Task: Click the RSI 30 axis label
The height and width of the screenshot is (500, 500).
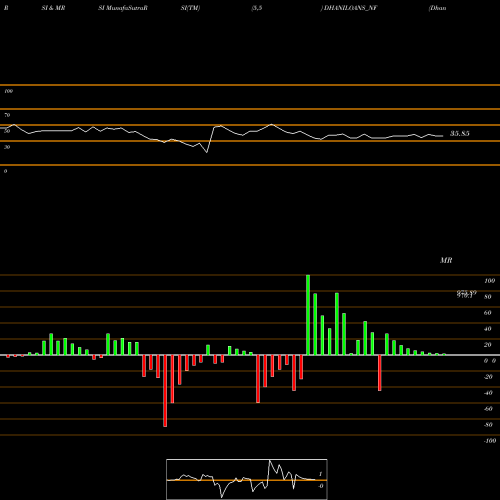Action: (7, 147)
